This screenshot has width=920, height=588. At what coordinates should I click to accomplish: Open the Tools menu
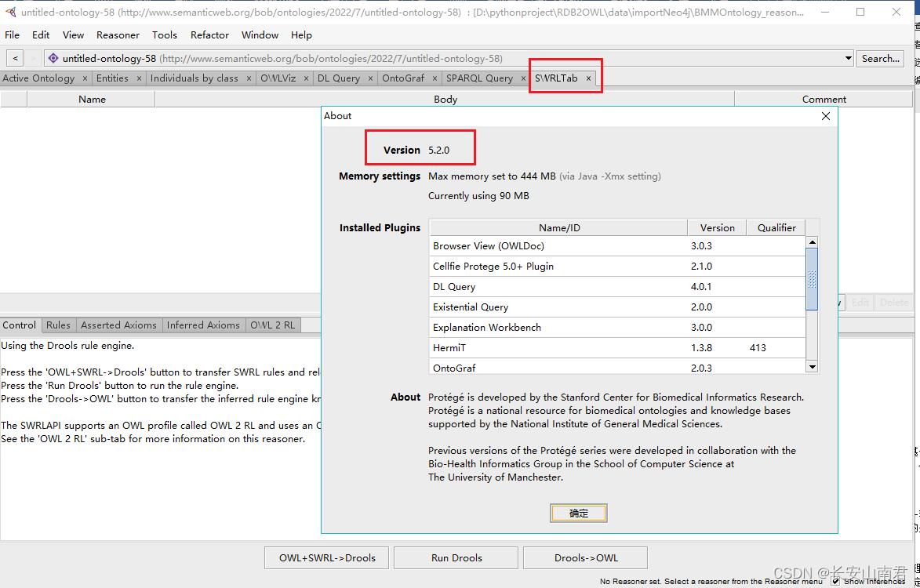(x=164, y=35)
